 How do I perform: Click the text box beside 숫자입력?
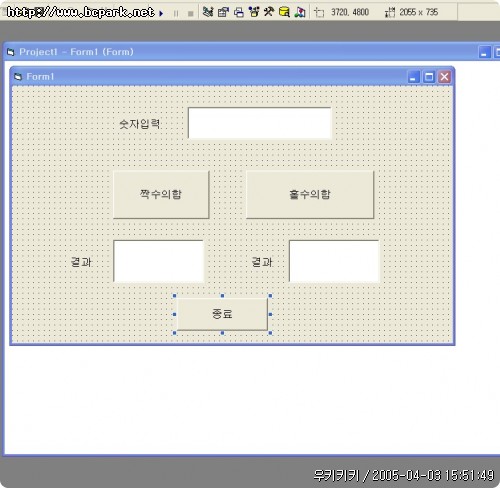click(260, 123)
